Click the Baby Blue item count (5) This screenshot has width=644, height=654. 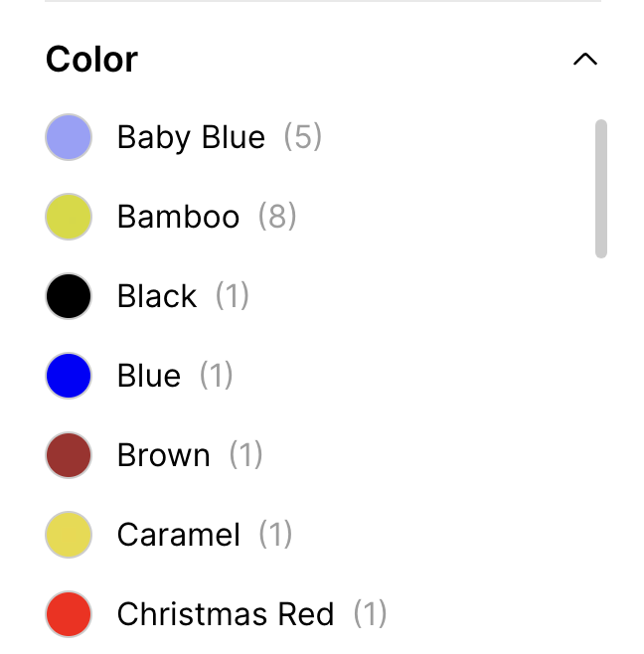pos(303,137)
